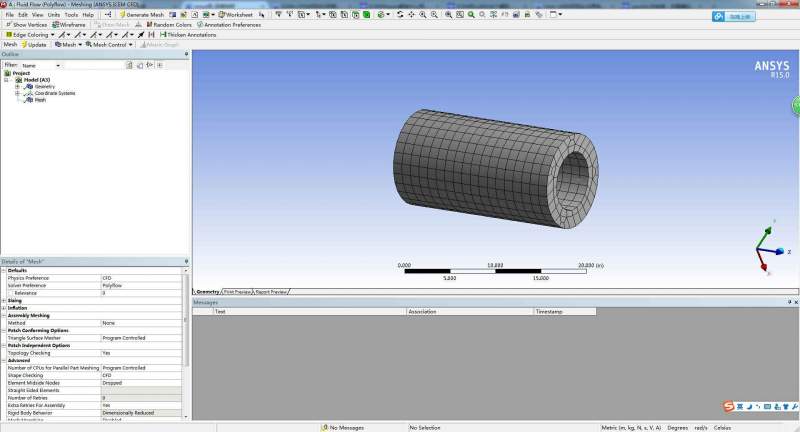Image resolution: width=800 pixels, height=432 pixels.
Task: Click the Label cursor icon next to Worksheet
Action: tap(261, 15)
